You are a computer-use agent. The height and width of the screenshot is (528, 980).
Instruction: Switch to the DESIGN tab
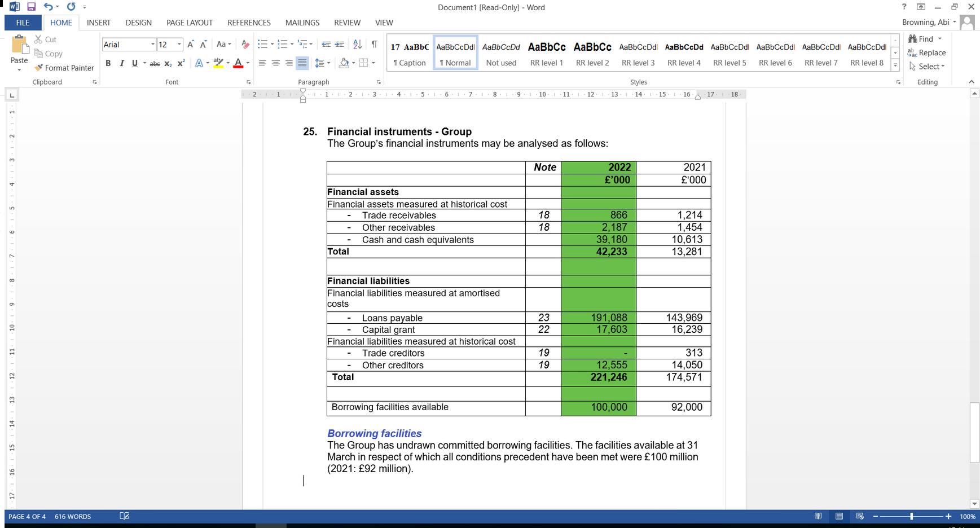(138, 23)
